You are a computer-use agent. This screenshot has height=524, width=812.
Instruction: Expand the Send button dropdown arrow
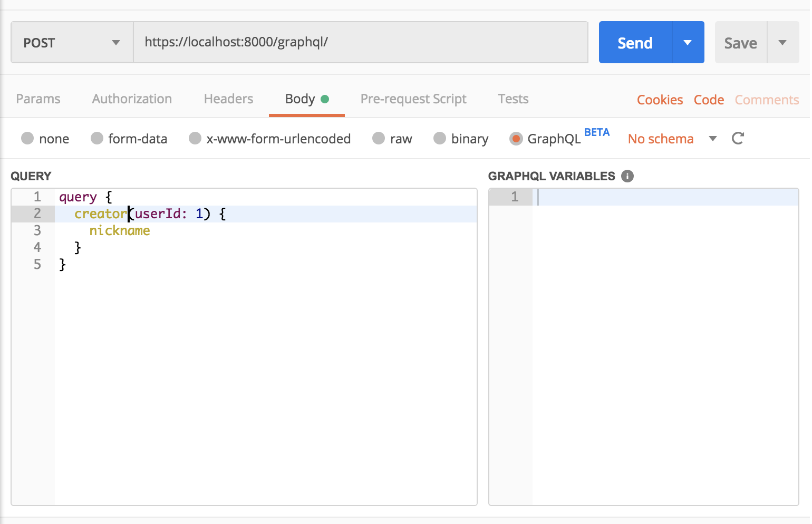(x=688, y=43)
